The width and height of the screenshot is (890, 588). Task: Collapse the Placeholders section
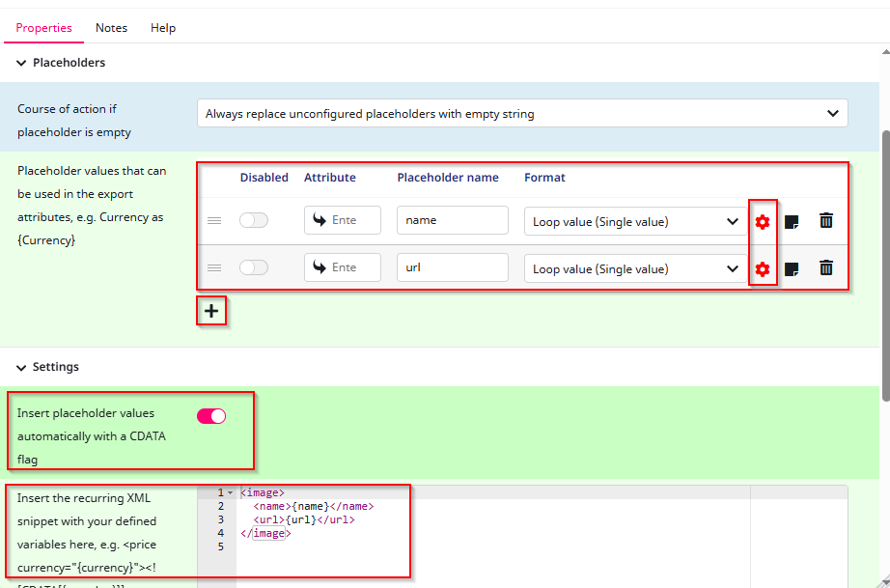click(x=22, y=63)
